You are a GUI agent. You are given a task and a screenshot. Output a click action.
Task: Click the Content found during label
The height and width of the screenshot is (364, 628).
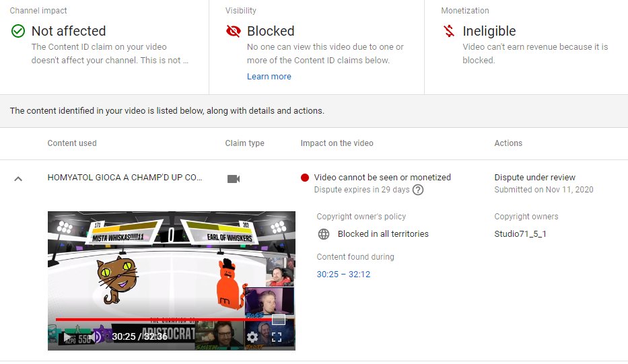click(x=355, y=257)
